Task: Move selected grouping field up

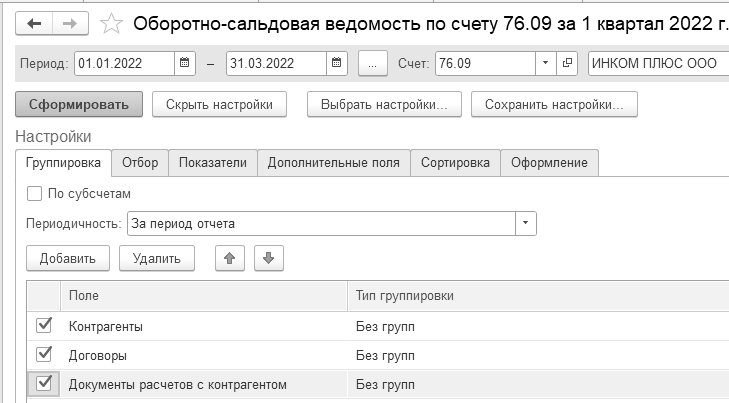Action: pyautogui.click(x=229, y=258)
